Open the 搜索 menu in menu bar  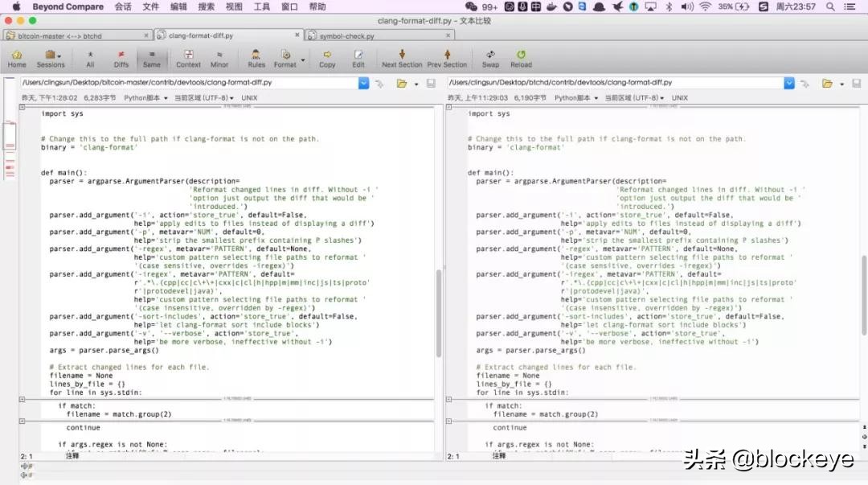pos(206,6)
